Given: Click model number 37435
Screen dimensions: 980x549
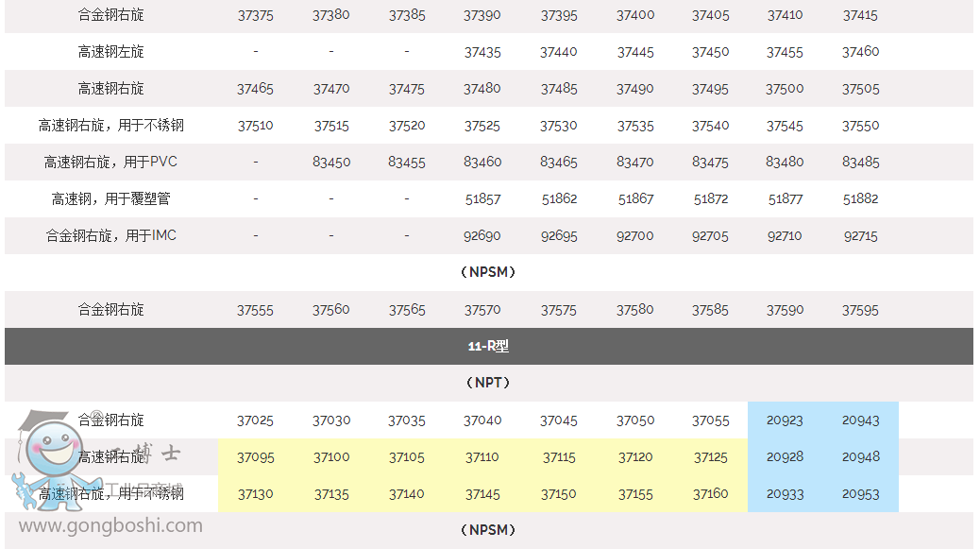Looking at the screenshot, I should [x=482, y=52].
